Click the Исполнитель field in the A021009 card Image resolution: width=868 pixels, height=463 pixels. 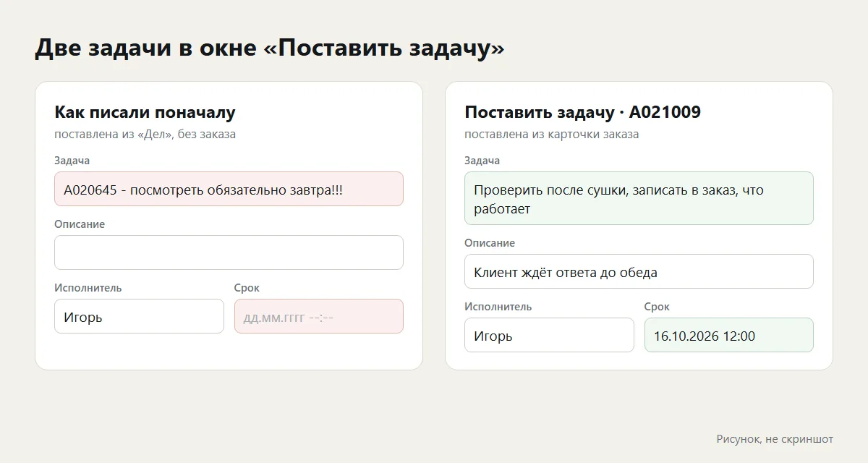pos(549,335)
